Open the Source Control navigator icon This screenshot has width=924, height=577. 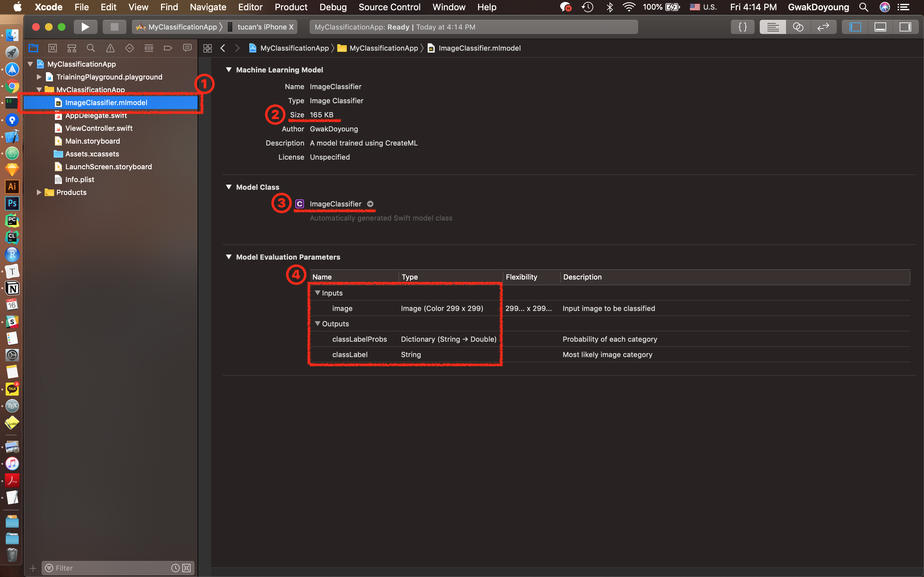tap(53, 48)
